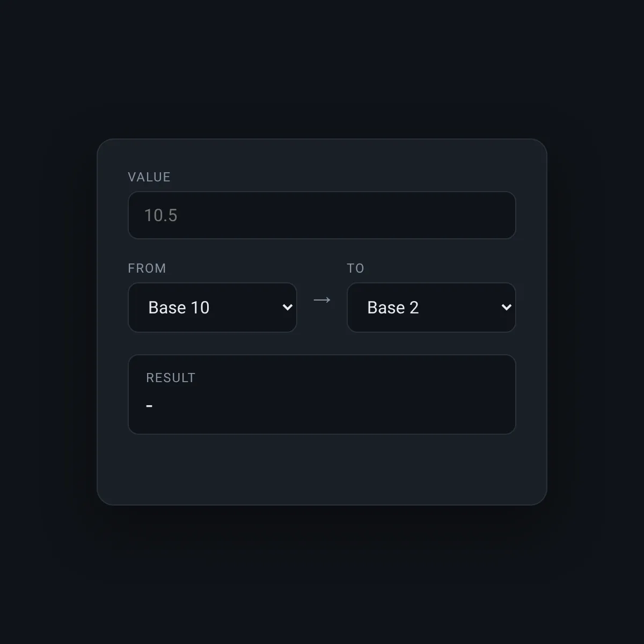Image resolution: width=644 pixels, height=644 pixels.
Task: Open the To base dropdown
Action: click(431, 308)
